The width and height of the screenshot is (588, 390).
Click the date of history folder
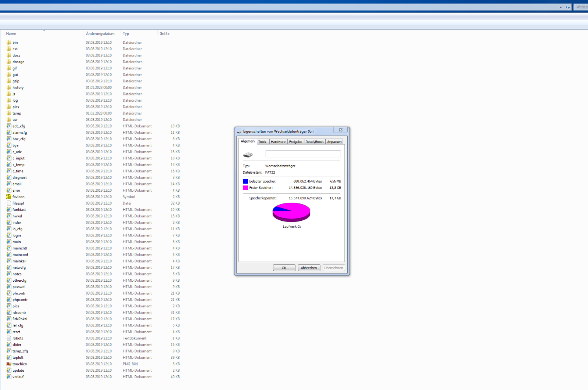tap(99, 87)
